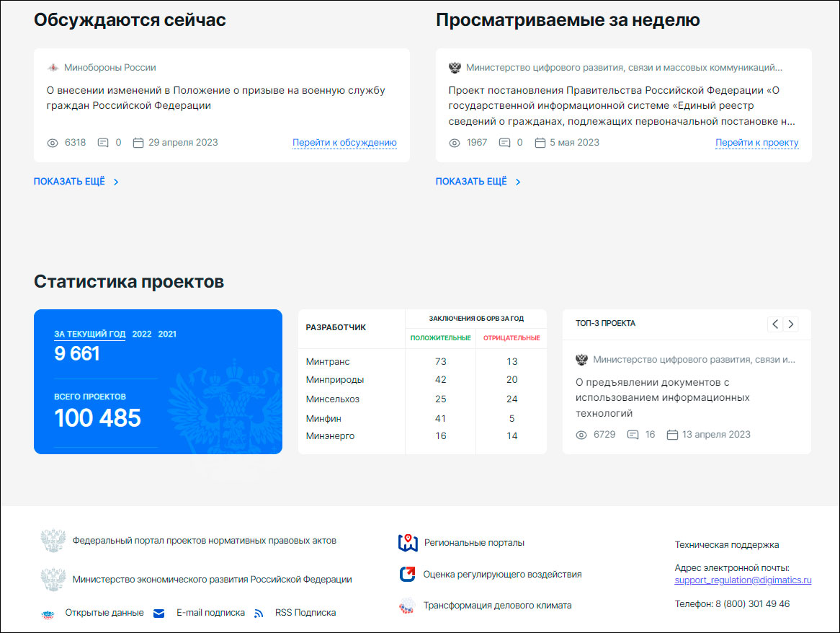The height and width of the screenshot is (633, 840).
Task: Click the support_regulation@digimatics.ru email link
Action: pyautogui.click(x=743, y=580)
